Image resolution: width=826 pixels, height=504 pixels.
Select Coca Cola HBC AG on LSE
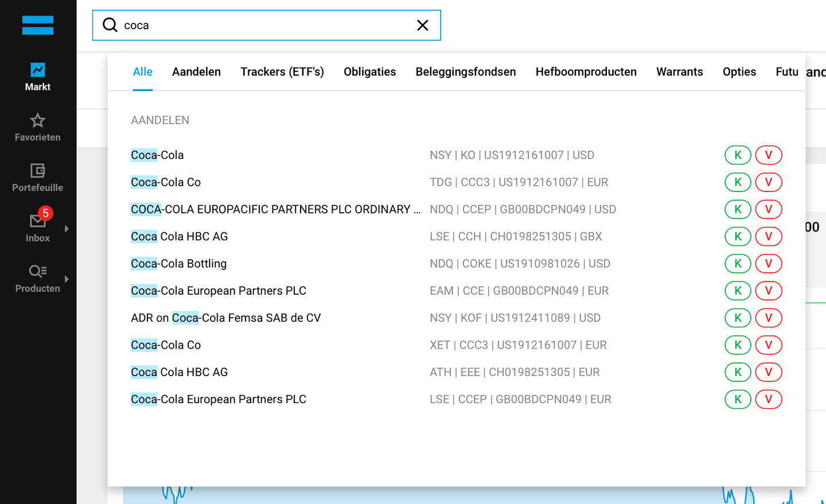click(x=179, y=236)
